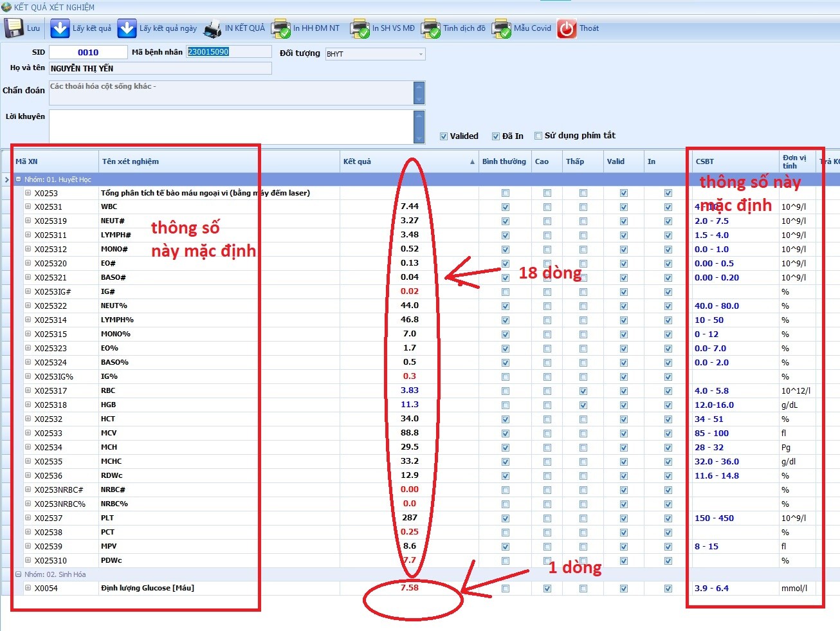Select the row indicator arrow at grid left
The width and height of the screenshot is (840, 631).
(x=6, y=179)
